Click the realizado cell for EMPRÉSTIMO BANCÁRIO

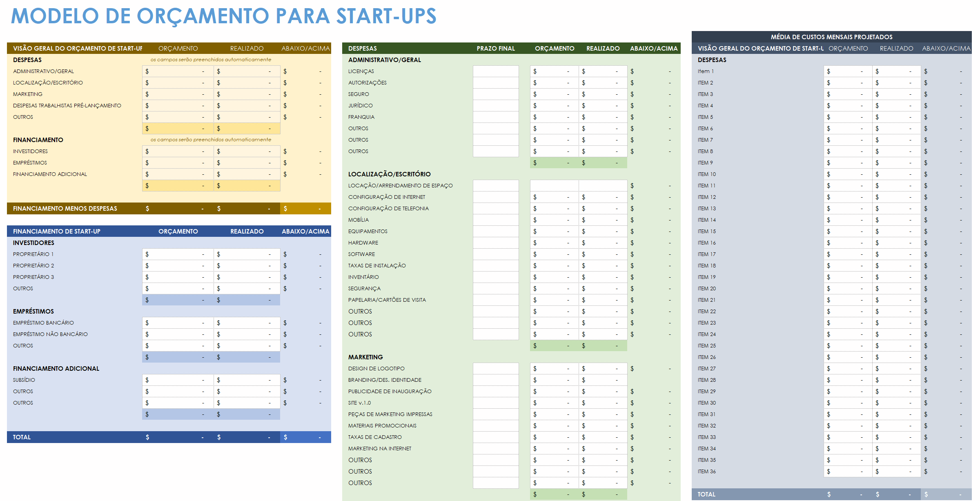pos(247,323)
